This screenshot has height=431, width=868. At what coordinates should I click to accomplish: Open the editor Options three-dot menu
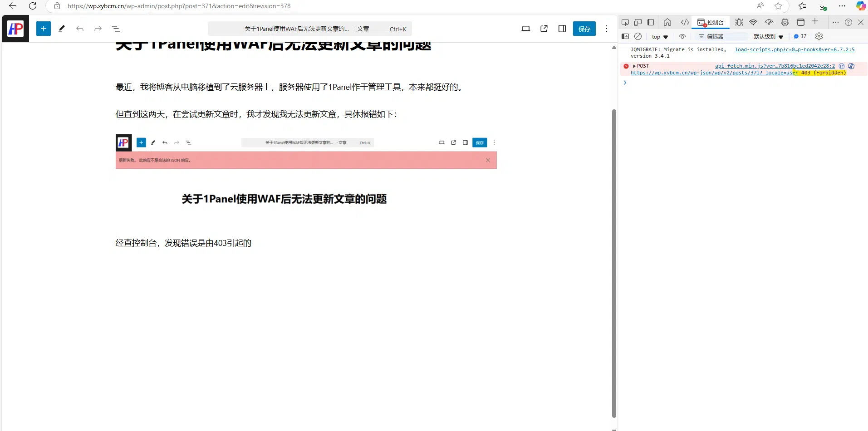tap(607, 29)
